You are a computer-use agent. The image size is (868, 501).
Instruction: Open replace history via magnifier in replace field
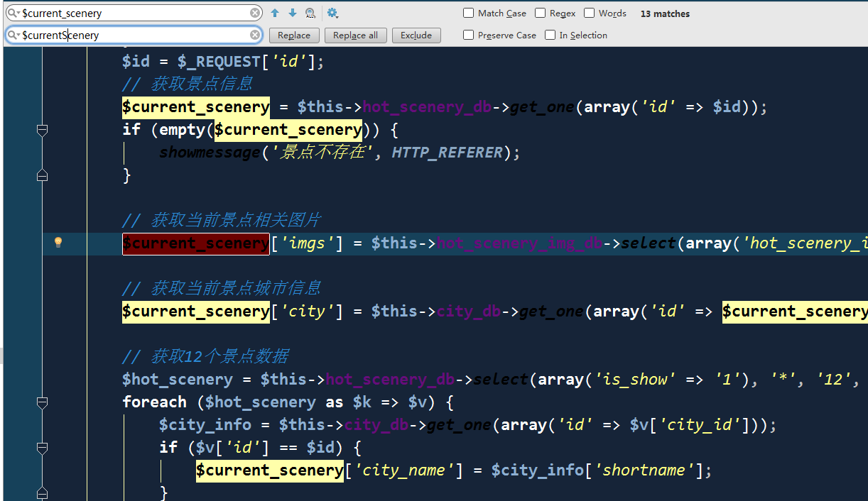point(13,35)
